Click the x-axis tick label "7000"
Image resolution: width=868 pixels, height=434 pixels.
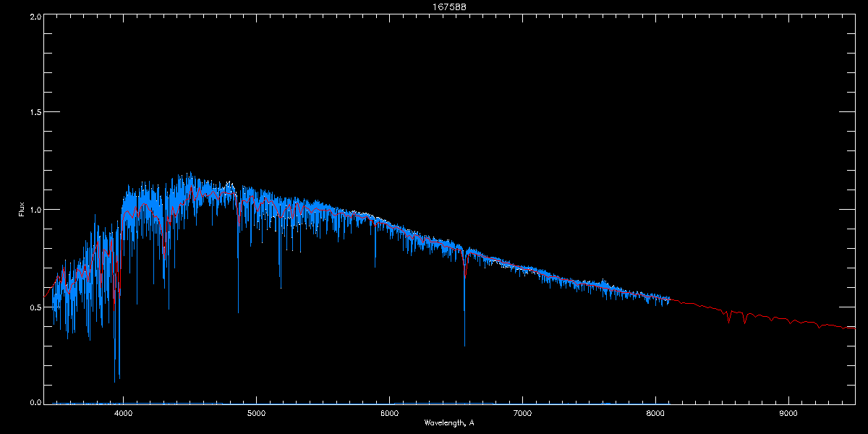tap(522, 414)
